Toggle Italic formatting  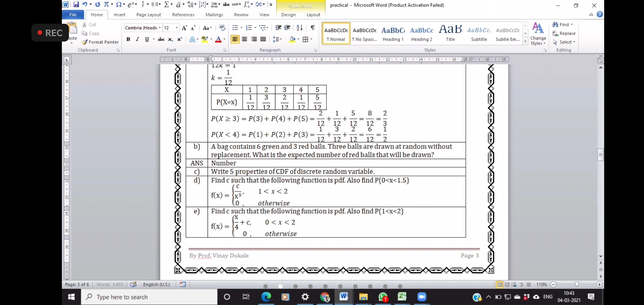click(138, 39)
